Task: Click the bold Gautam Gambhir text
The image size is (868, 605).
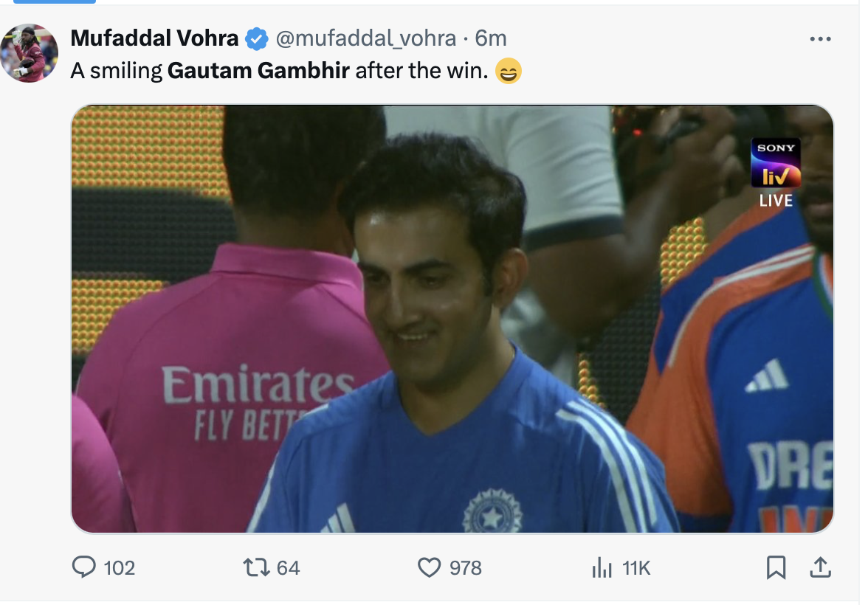Action: pyautogui.click(x=258, y=72)
